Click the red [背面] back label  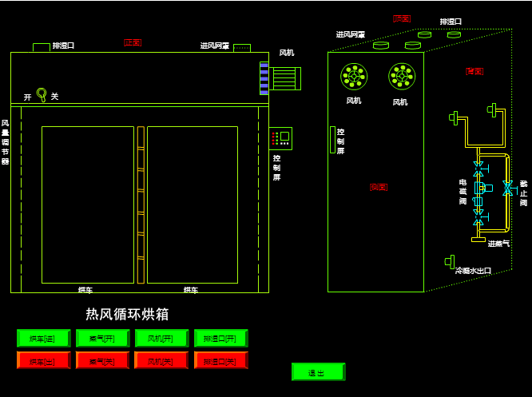(x=474, y=71)
